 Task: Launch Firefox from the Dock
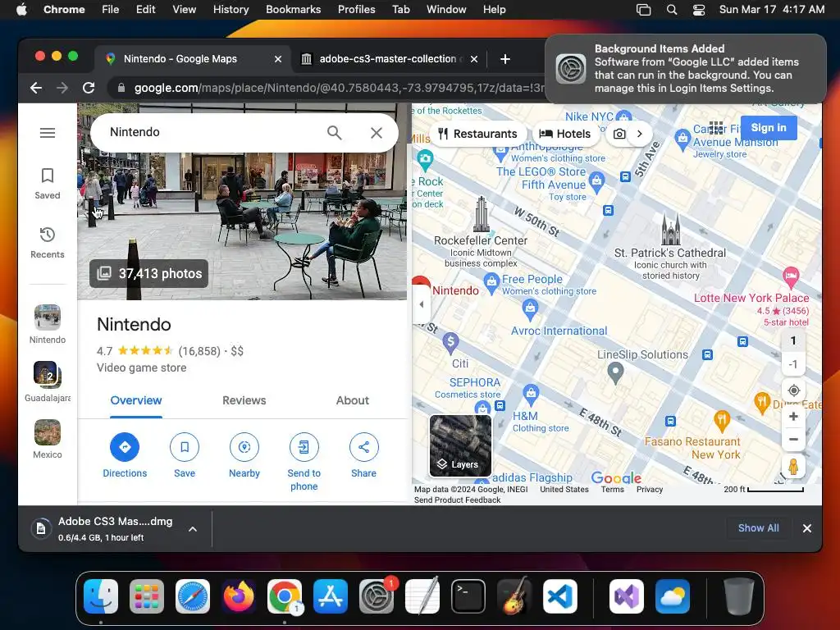pos(239,596)
